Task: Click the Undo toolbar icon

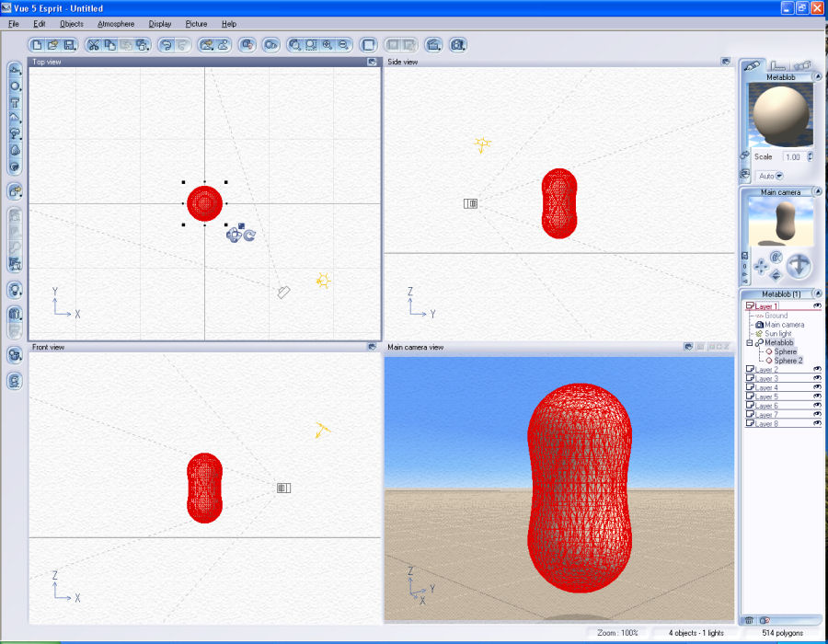Action: tap(166, 45)
